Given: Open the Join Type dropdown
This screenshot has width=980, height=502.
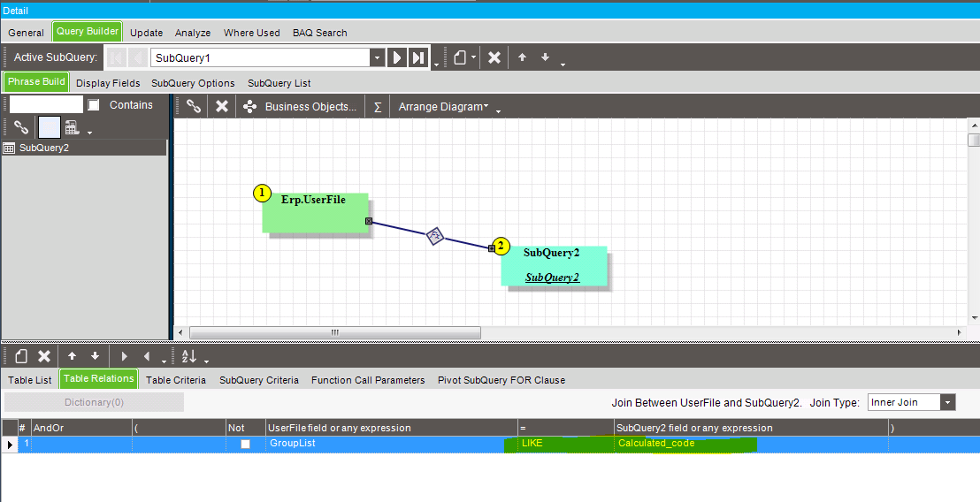Looking at the screenshot, I should pyautogui.click(x=948, y=403).
